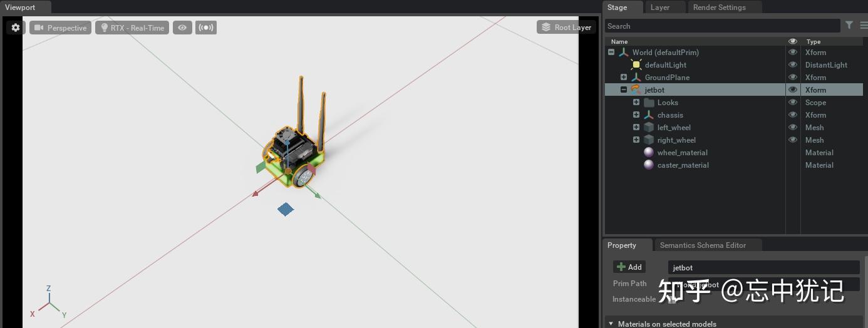Click the jetbot name input field
The width and height of the screenshot is (868, 328).
coord(763,267)
